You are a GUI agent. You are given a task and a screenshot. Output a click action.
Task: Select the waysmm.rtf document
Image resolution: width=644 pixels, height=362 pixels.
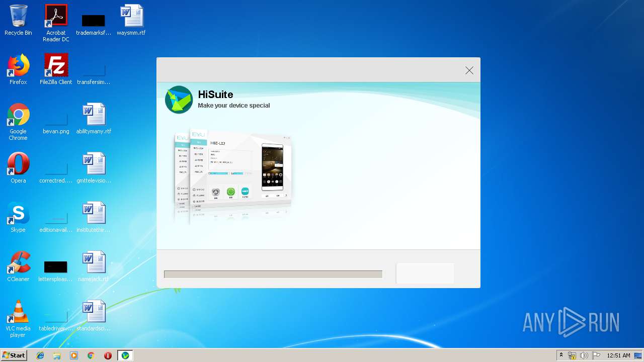[x=131, y=20]
